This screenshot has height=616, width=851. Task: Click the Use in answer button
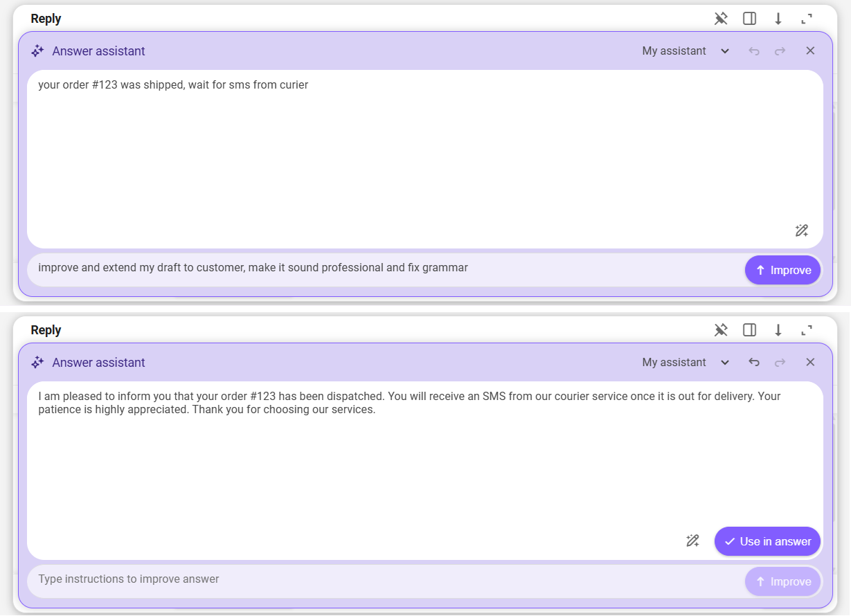(x=767, y=541)
